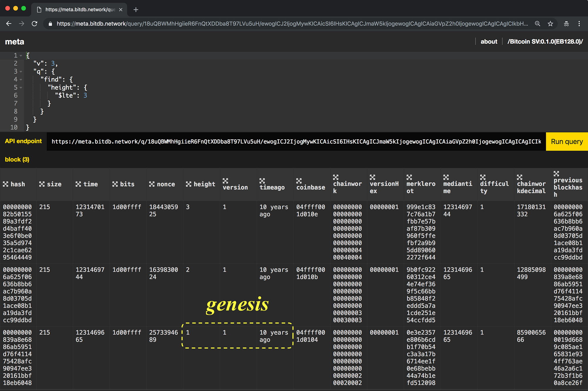Toggle sorting on the time column
Image resolution: width=588 pixels, height=391 pixels.
click(x=78, y=184)
